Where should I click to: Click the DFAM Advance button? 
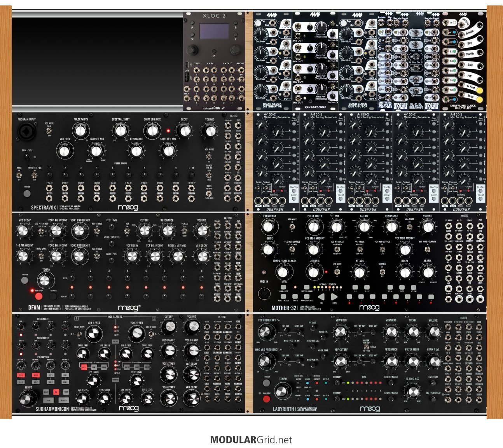(53, 296)
